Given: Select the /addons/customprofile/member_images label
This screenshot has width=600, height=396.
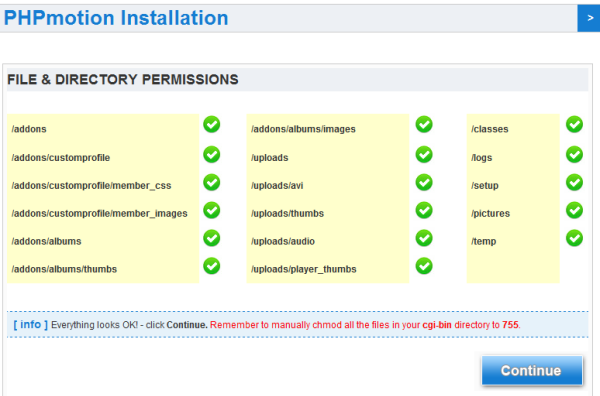Looking at the screenshot, I should coord(99,213).
